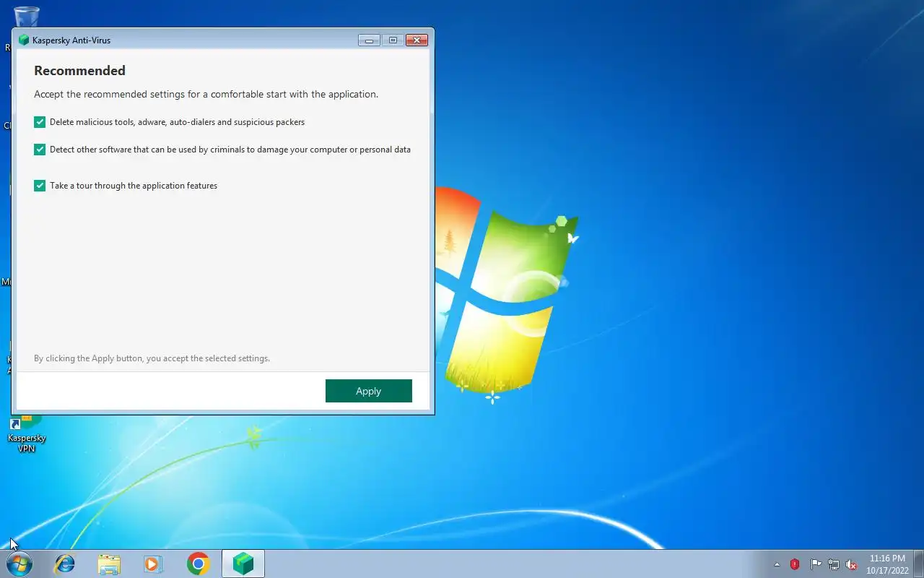Open the Windows Start menu

(19, 564)
